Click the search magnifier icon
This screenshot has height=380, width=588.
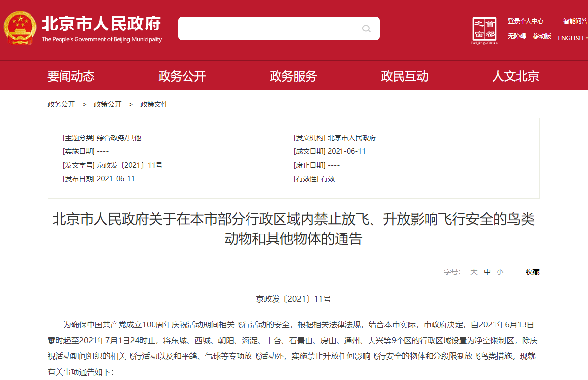[366, 29]
